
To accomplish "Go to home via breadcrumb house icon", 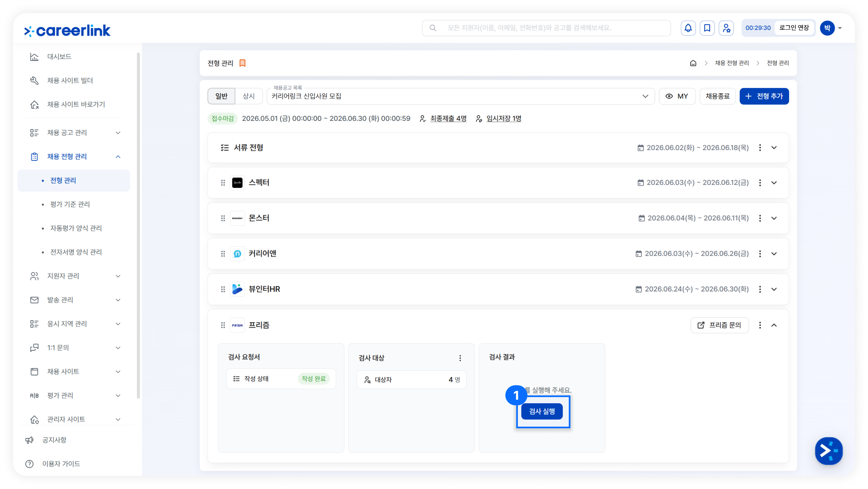I will (x=693, y=63).
